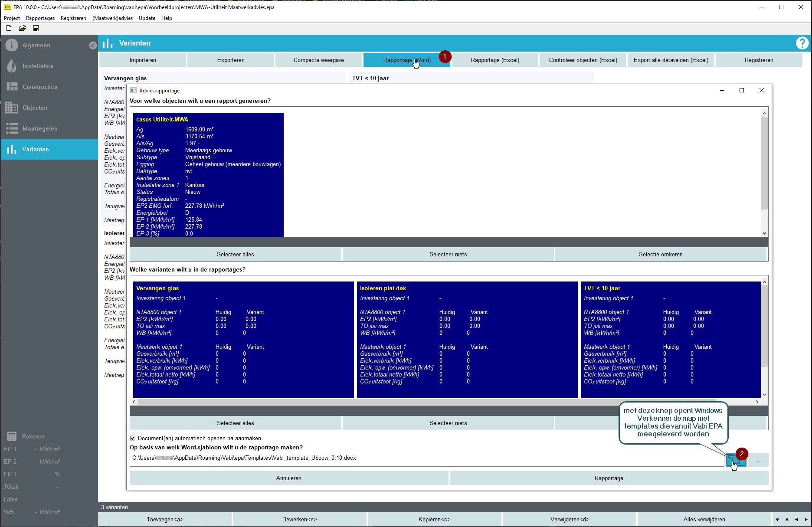Open the Rapportages menu
Viewport: 812px width, 527px height.
pyautogui.click(x=40, y=18)
